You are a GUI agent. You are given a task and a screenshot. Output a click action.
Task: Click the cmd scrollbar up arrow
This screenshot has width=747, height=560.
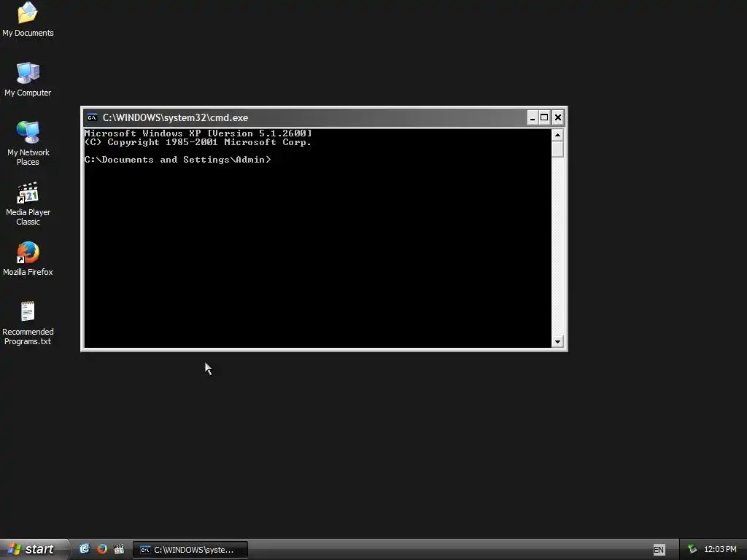click(x=557, y=135)
